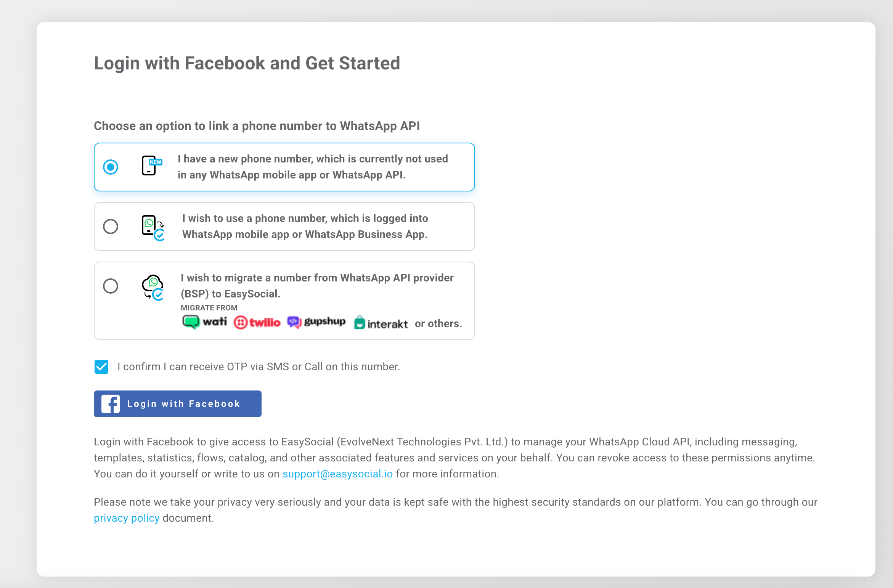Open the privacy policy link

point(127,518)
